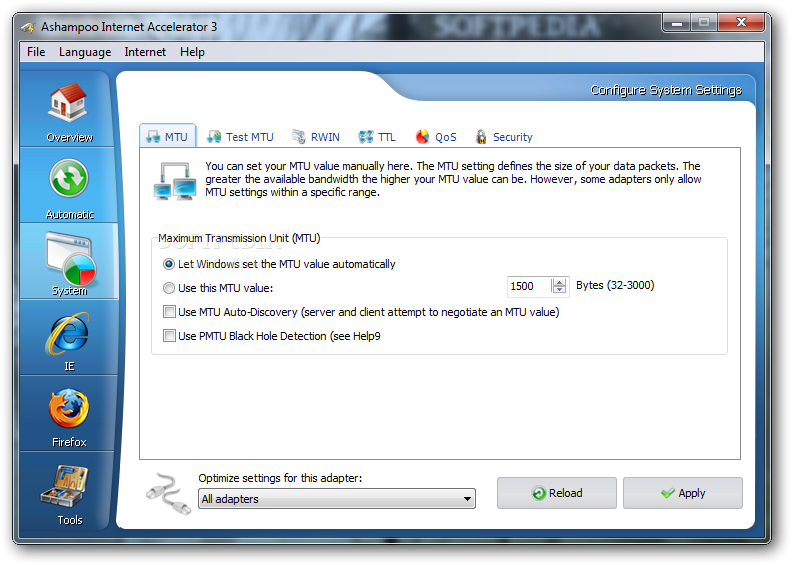
Task: Increase MTU value with up arrow
Action: tap(559, 282)
